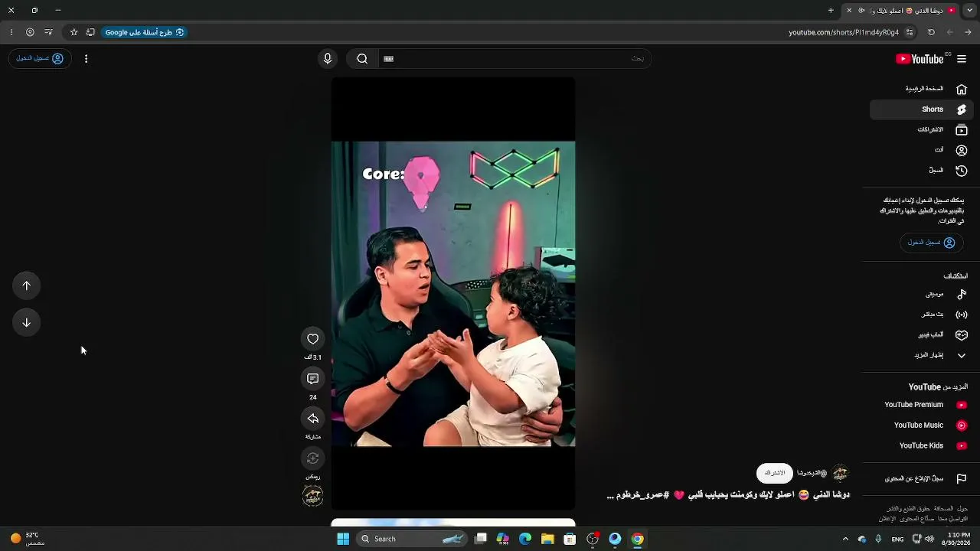Remix this Short

point(312,458)
